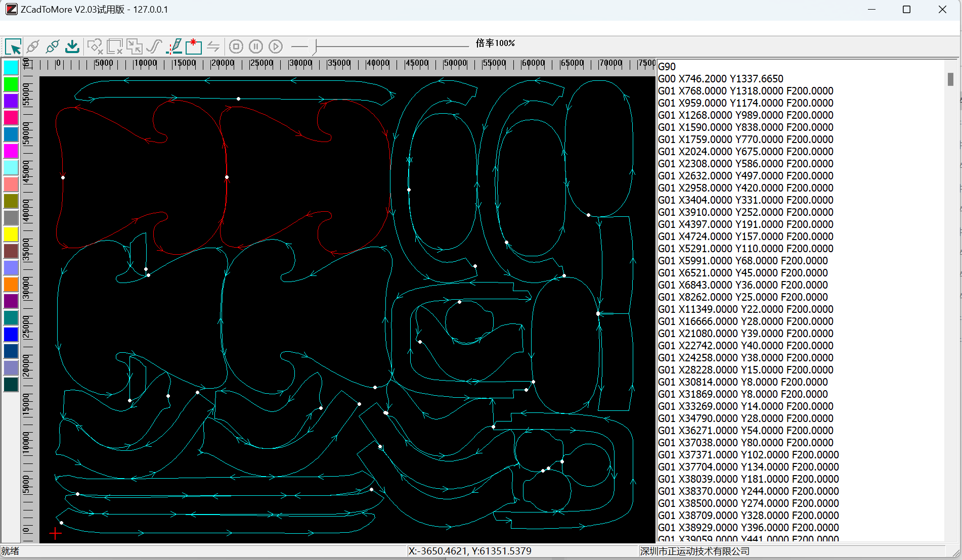Image resolution: width=962 pixels, height=560 pixels.
Task: Click the knife cutting path icon
Action: click(x=174, y=47)
